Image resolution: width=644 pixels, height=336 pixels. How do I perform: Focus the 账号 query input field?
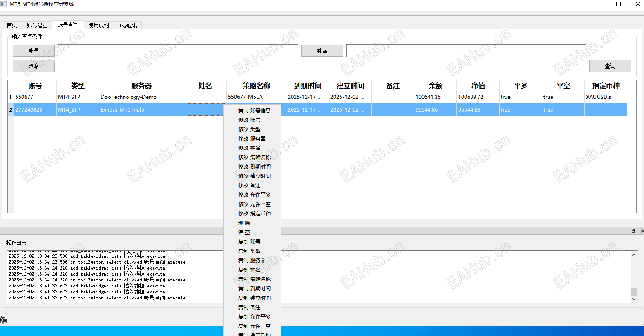tap(178, 51)
